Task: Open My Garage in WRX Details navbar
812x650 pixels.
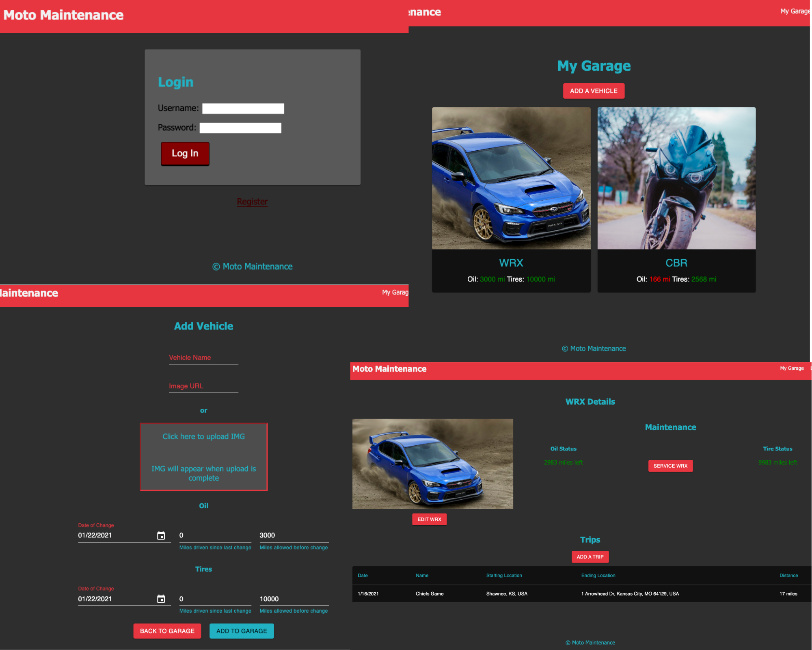Action: click(x=792, y=368)
